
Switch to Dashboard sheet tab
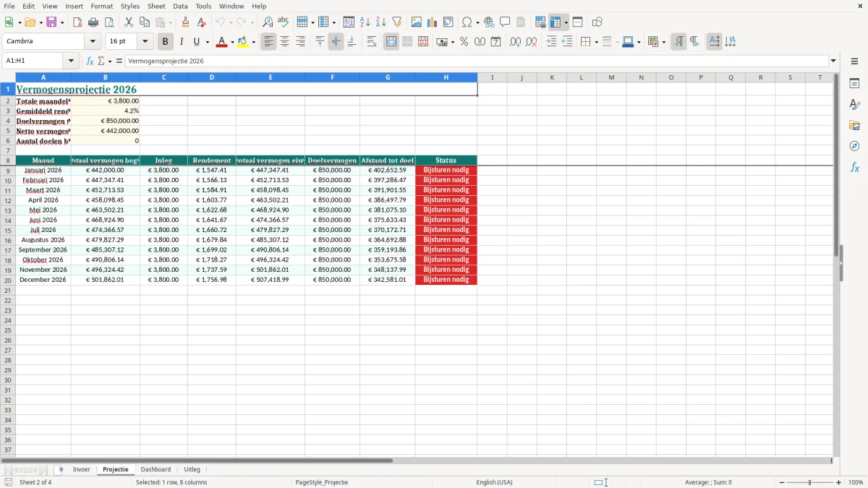(156, 470)
